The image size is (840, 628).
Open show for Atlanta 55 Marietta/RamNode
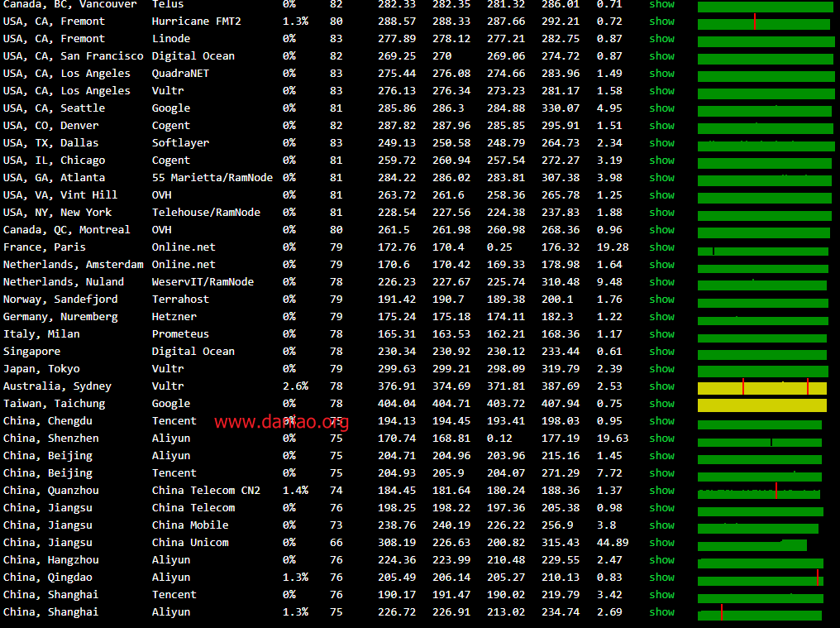coord(661,178)
